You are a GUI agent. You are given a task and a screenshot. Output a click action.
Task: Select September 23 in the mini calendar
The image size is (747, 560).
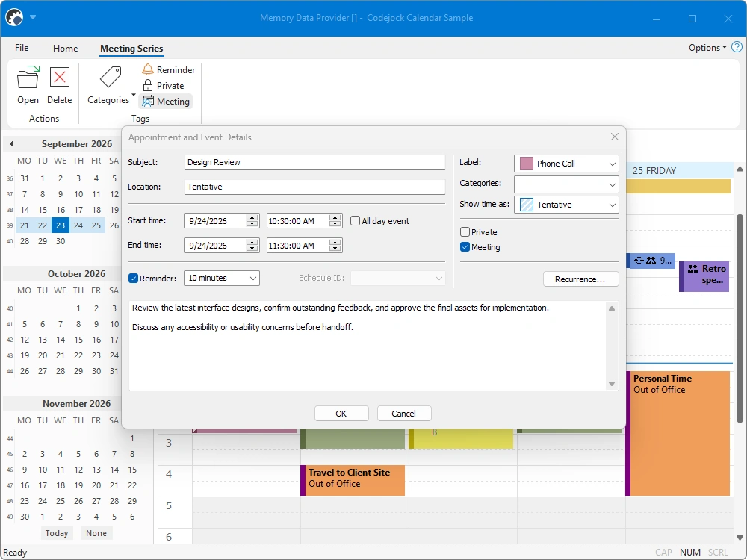tap(61, 225)
